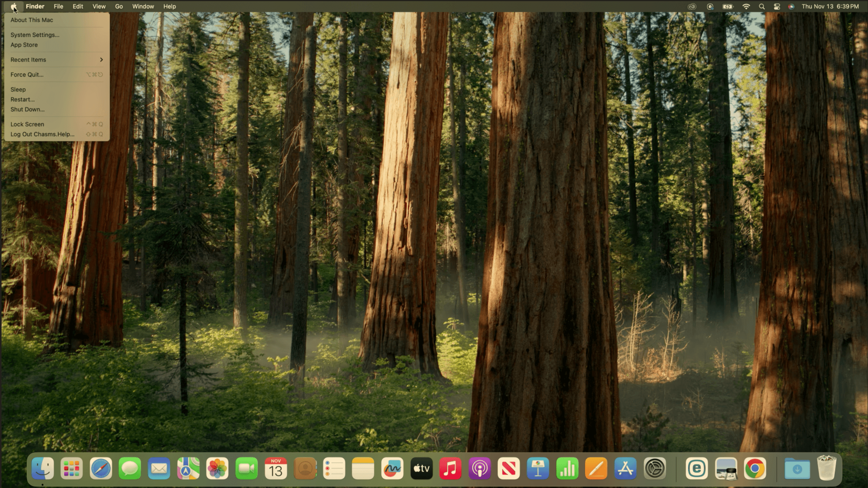868x488 pixels.
Task: Open Keynote from the dock
Action: point(538,469)
